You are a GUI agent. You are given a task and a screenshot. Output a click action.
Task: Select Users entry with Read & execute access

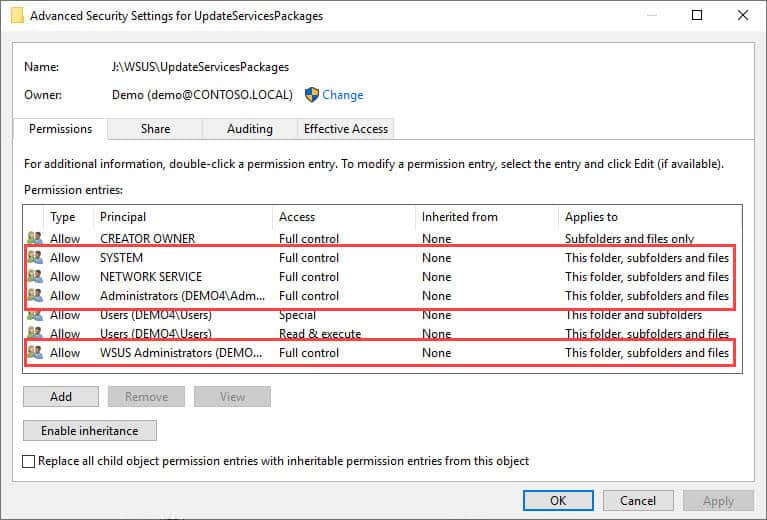(x=156, y=334)
